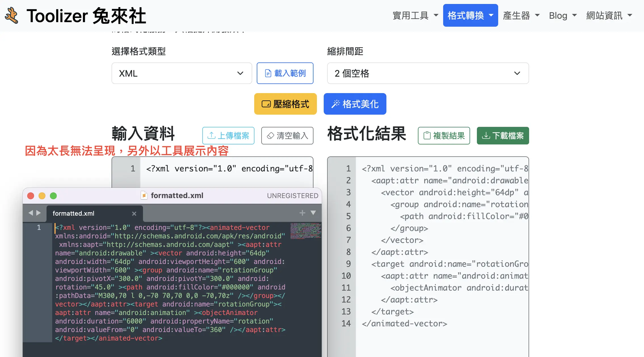Click the forward navigation arrow in Sublime Text
644x357 pixels.
tap(39, 213)
